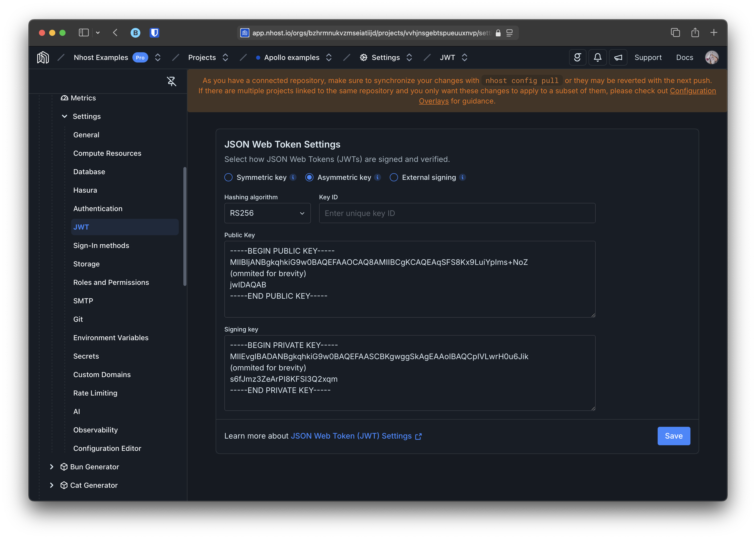
Task: Choose the External signing radio option
Action: (394, 178)
